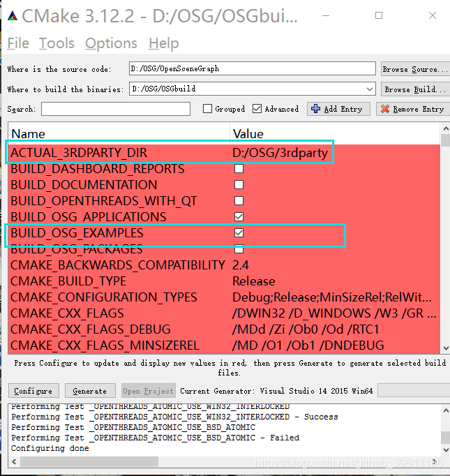Click output log scroll down arrow

(x=445, y=449)
